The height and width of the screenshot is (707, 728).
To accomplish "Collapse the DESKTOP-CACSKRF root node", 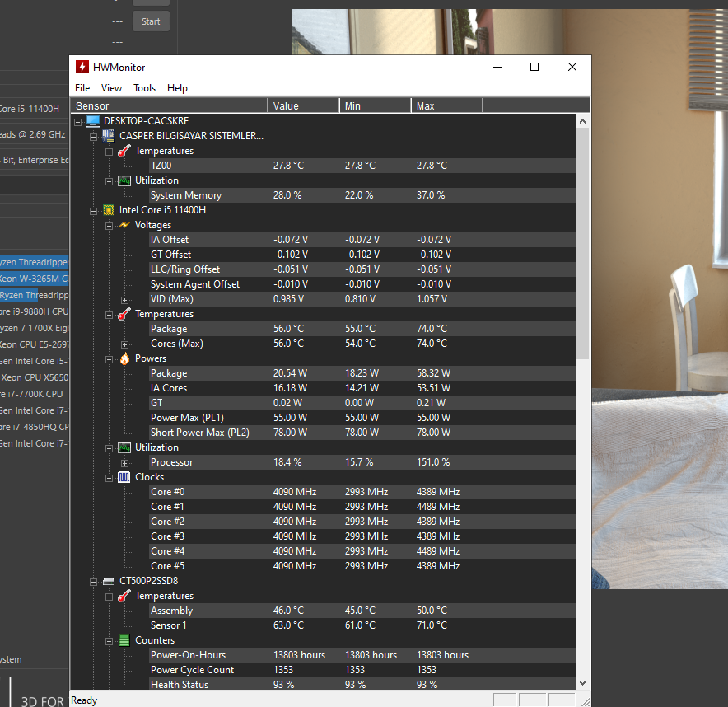I will [78, 122].
